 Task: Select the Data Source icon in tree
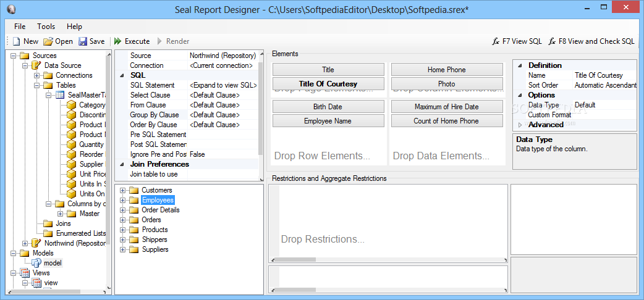[x=36, y=65]
